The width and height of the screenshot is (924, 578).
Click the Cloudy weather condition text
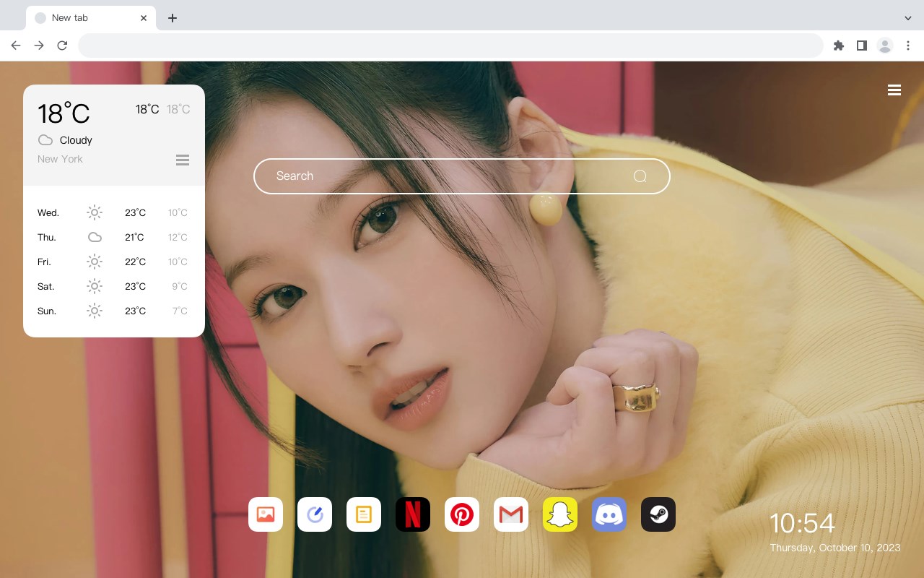[x=76, y=140]
